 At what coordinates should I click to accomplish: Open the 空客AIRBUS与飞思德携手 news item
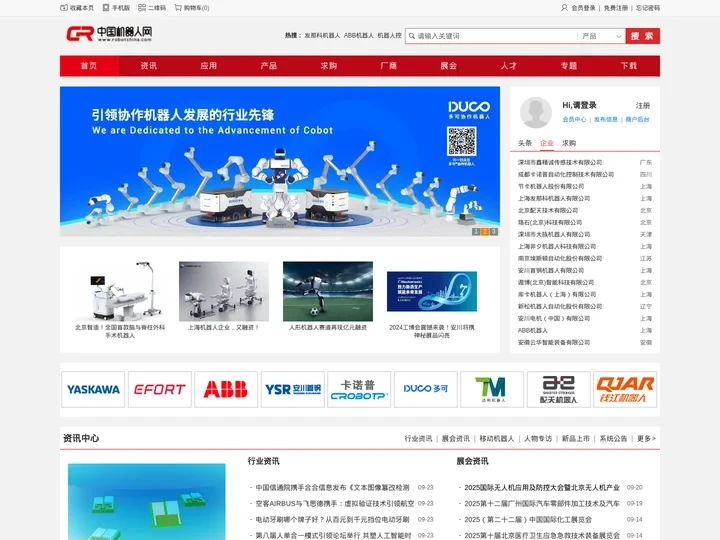point(335,504)
